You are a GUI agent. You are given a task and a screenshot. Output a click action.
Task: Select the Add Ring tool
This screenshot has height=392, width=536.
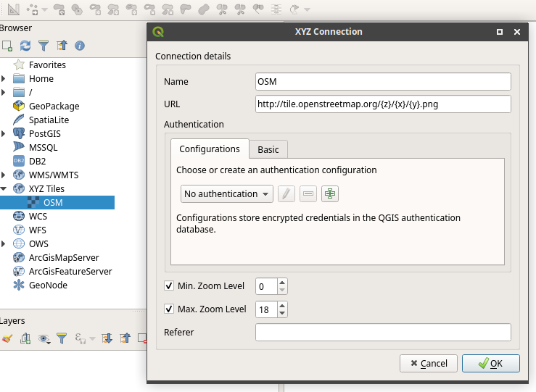click(x=95, y=9)
